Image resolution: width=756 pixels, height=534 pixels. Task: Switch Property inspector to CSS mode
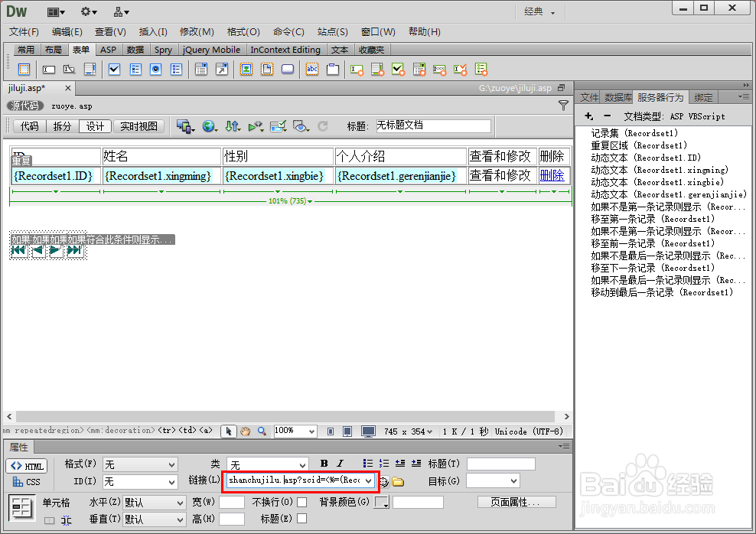[x=27, y=482]
